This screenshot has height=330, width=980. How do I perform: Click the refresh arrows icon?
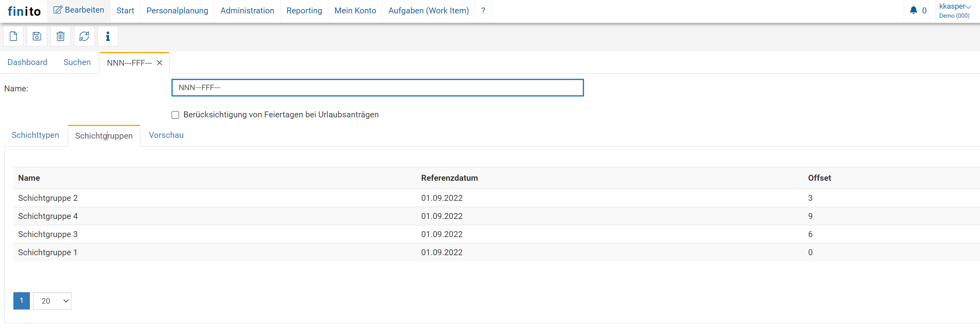pyautogui.click(x=84, y=37)
